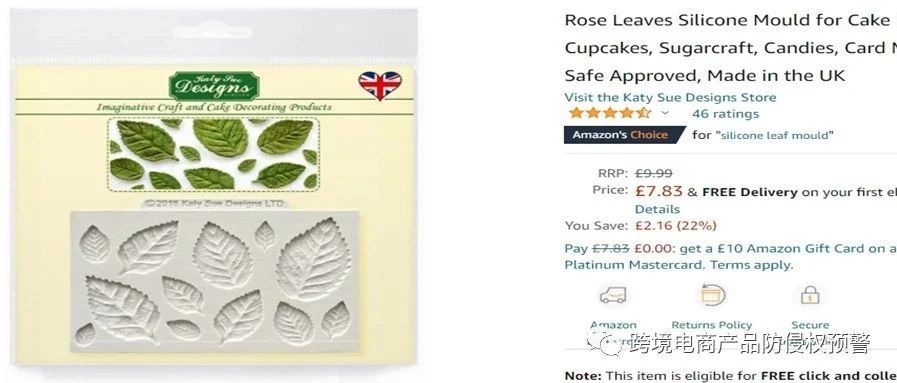
Task: Click the Secure transaction padlock icon
Action: [809, 295]
